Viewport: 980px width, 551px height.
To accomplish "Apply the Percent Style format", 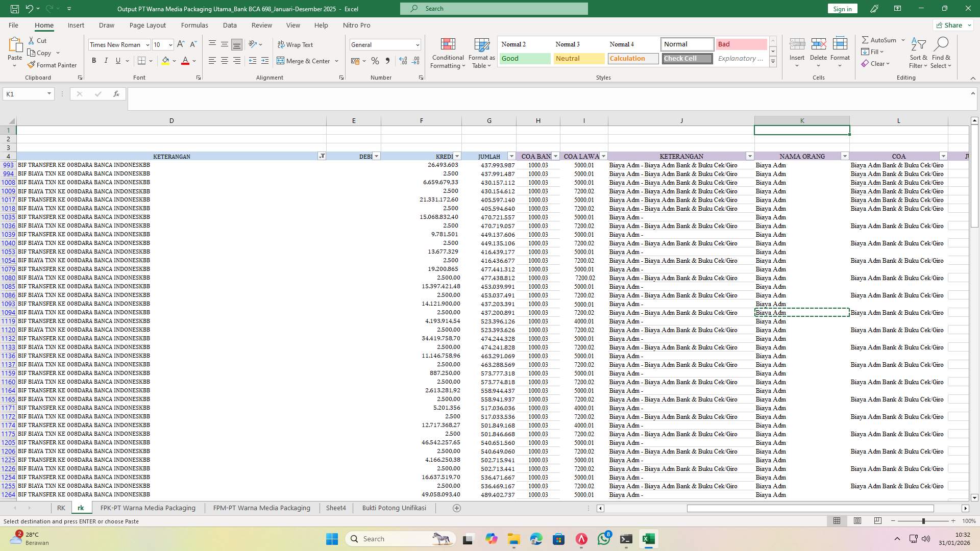I will [375, 61].
